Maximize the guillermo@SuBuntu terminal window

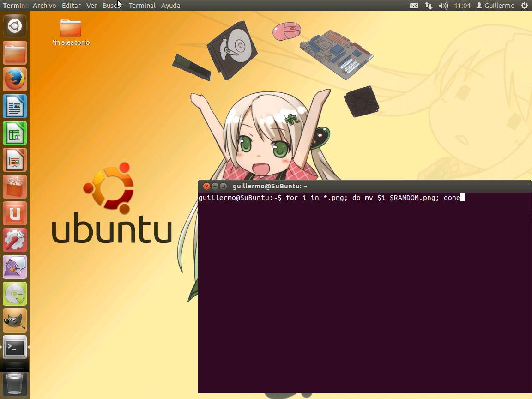click(x=223, y=186)
